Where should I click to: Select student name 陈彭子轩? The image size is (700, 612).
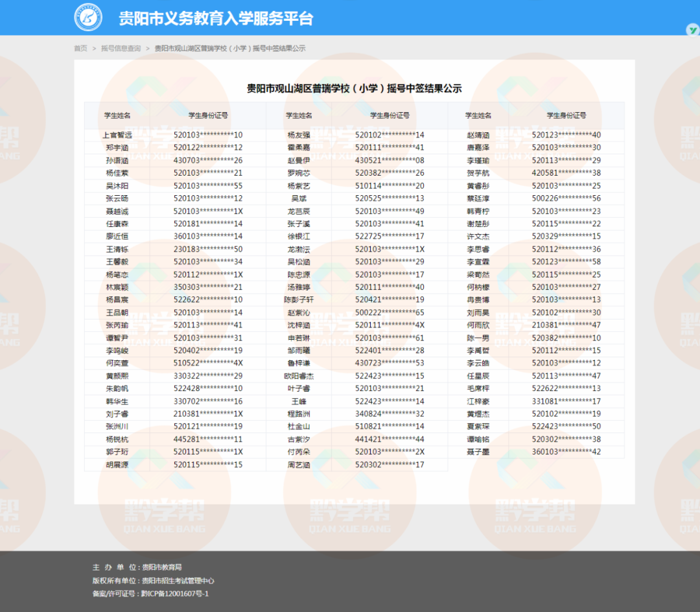point(299,300)
